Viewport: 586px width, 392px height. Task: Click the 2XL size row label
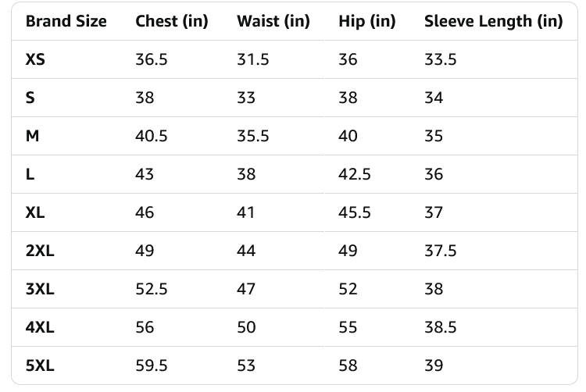pyautogui.click(x=40, y=251)
